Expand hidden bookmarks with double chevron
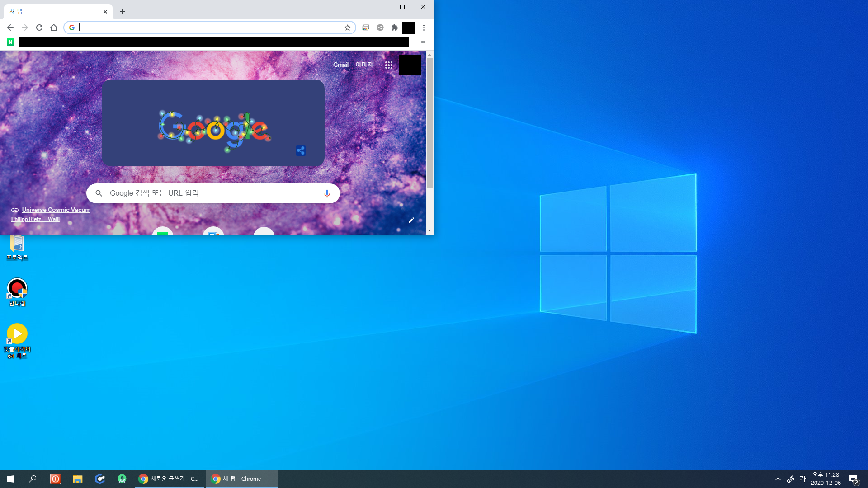Screen dimensions: 868x488 423,42
